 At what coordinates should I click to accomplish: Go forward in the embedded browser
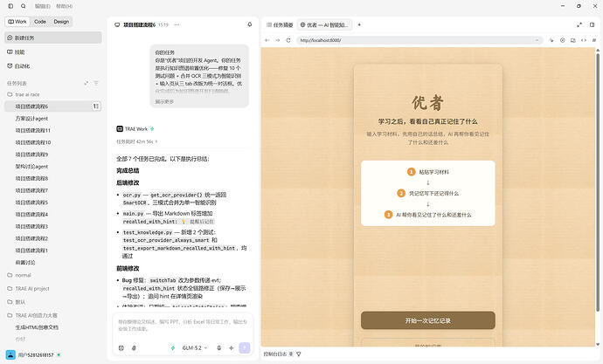(278, 40)
